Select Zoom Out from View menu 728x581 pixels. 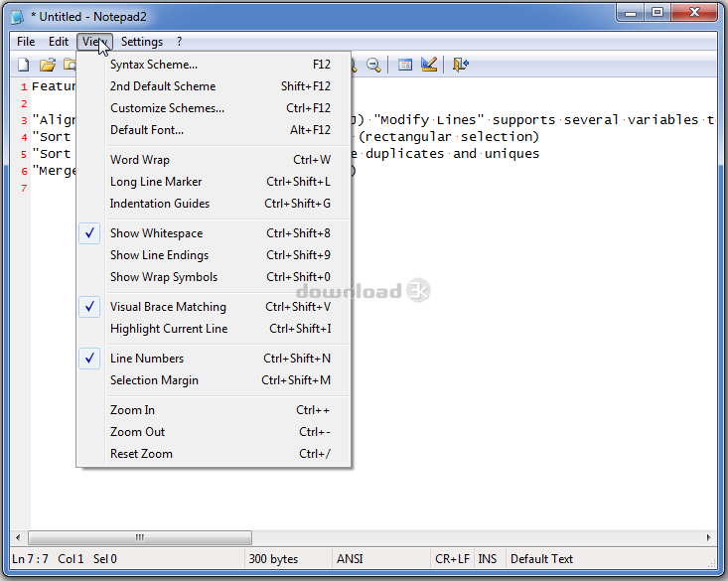pyautogui.click(x=215, y=431)
